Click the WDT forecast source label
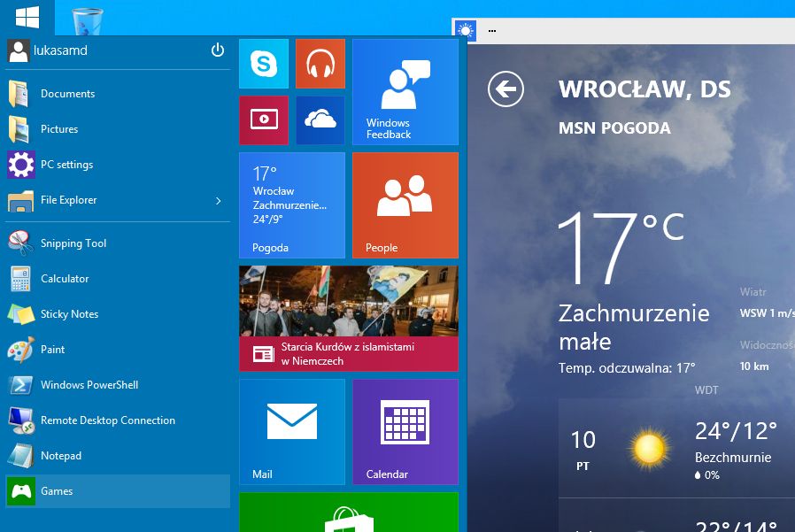The height and width of the screenshot is (532, 795). [x=706, y=390]
